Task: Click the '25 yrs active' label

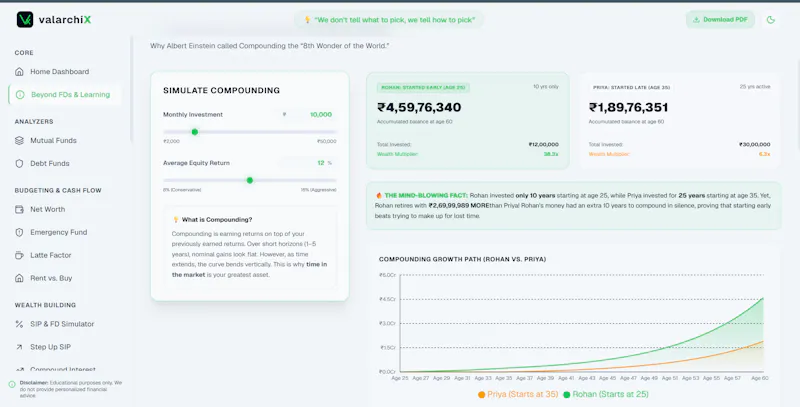Action: pyautogui.click(x=755, y=87)
